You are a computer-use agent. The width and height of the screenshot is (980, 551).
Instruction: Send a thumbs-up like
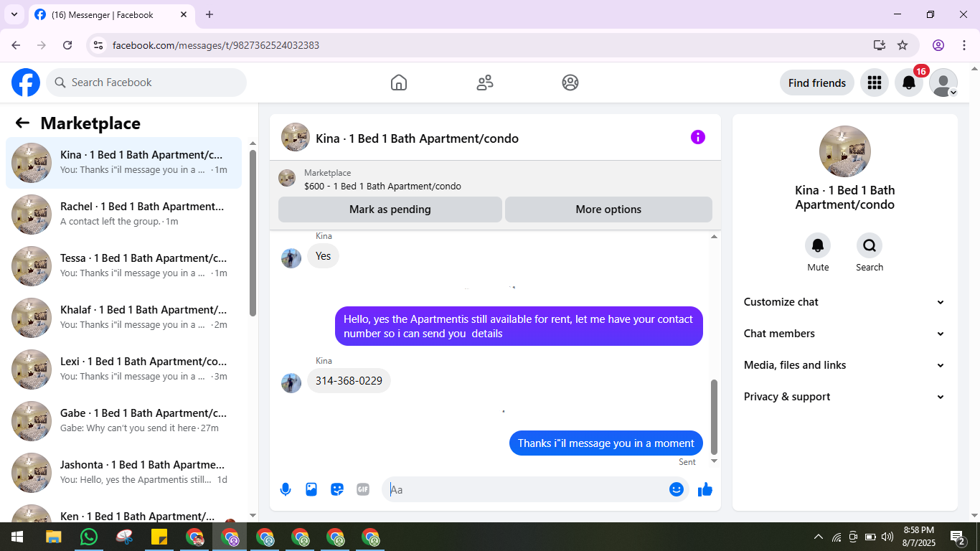pyautogui.click(x=705, y=489)
